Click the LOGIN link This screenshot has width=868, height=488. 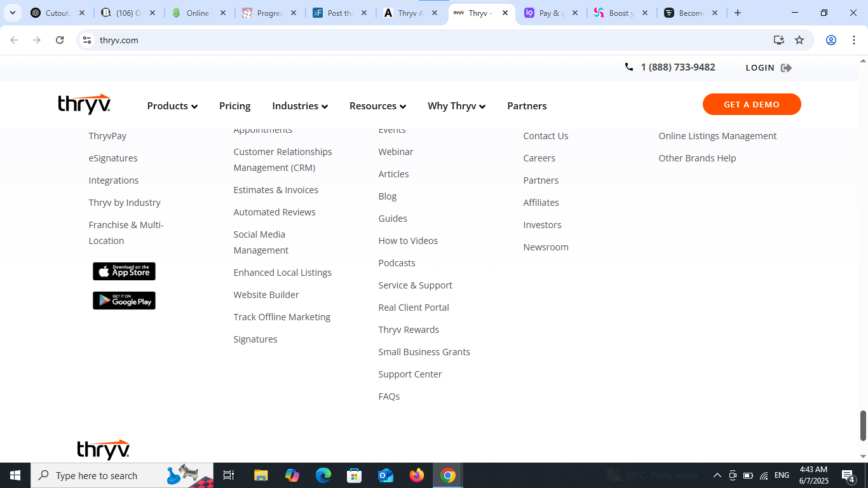(x=760, y=68)
